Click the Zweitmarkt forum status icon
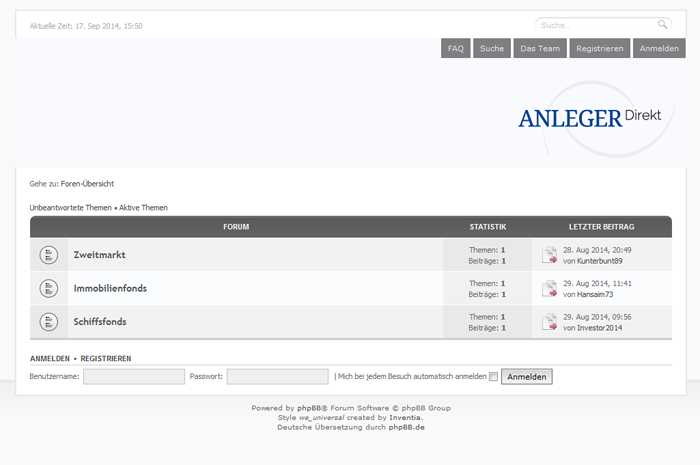The height and width of the screenshot is (465, 700). 49,255
